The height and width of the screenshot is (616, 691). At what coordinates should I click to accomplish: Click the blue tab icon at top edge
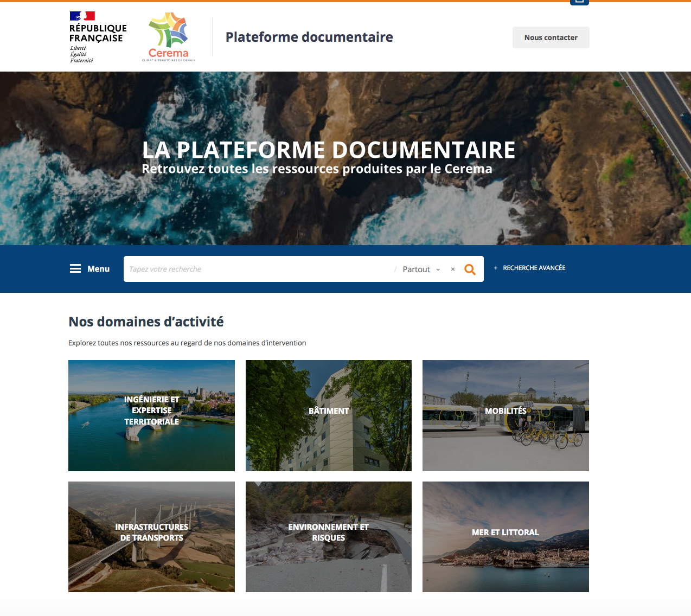coord(579,2)
